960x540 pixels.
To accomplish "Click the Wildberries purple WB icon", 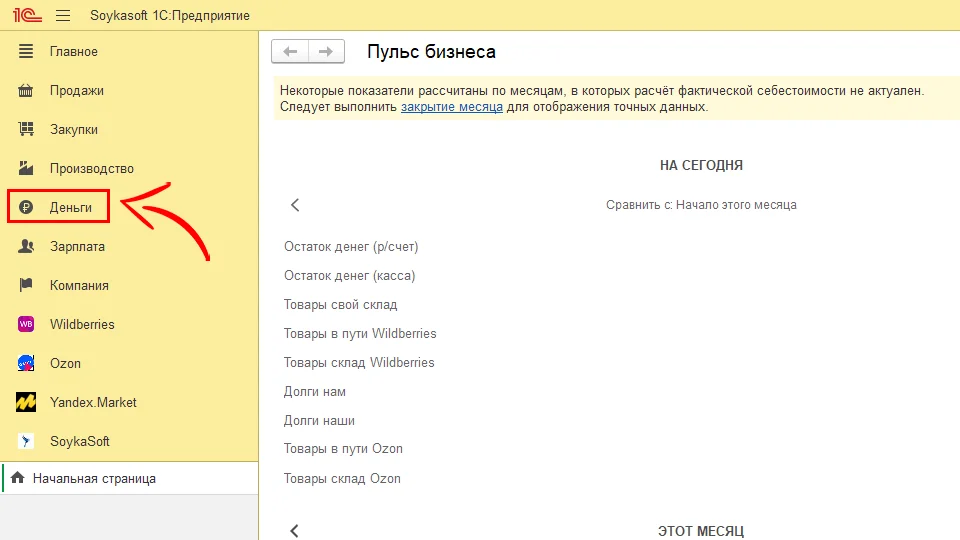I will click(x=27, y=324).
